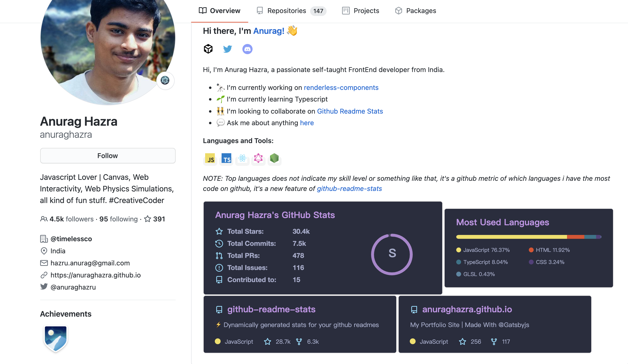Screen dimensions: 628x364
Task: Click the TypeScript 8.04% color dot
Action: point(458,262)
